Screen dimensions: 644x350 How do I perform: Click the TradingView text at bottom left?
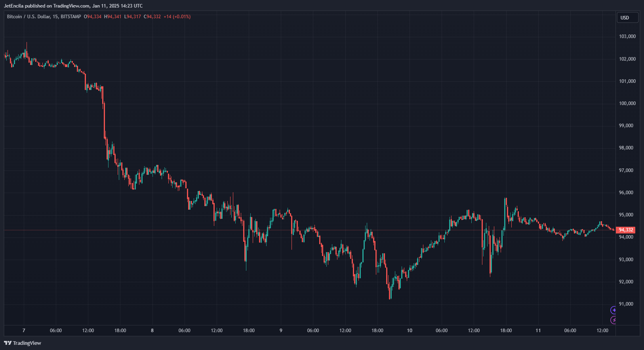point(27,343)
